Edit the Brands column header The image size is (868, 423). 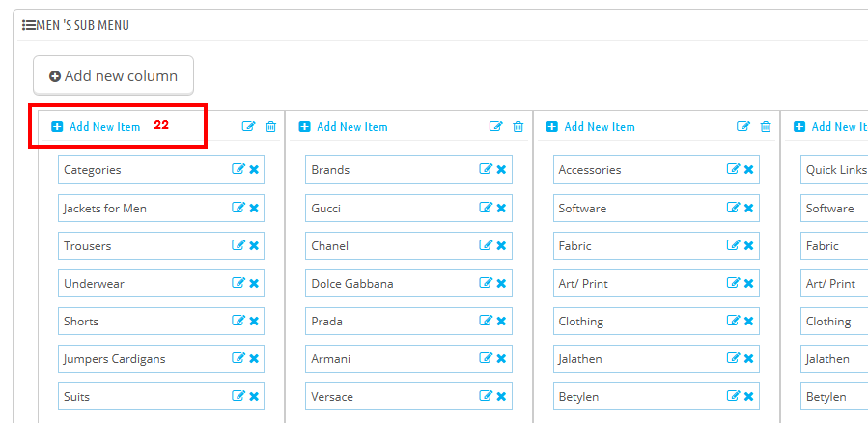(496, 127)
